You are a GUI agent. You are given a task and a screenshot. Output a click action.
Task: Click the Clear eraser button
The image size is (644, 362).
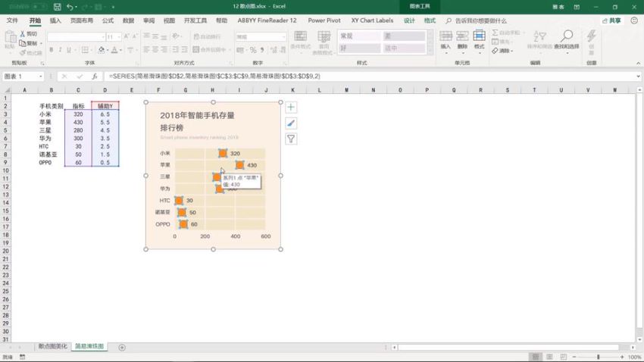click(502, 51)
